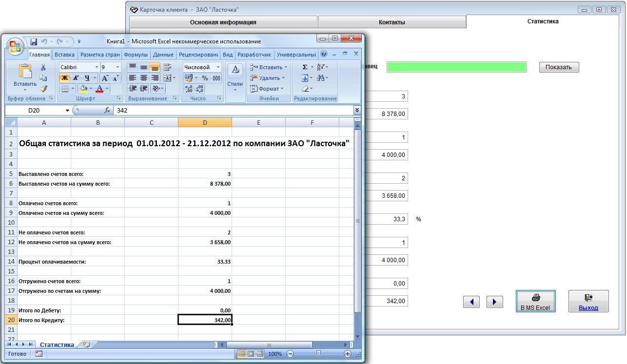Toggle italic formatting (К)

(76, 78)
